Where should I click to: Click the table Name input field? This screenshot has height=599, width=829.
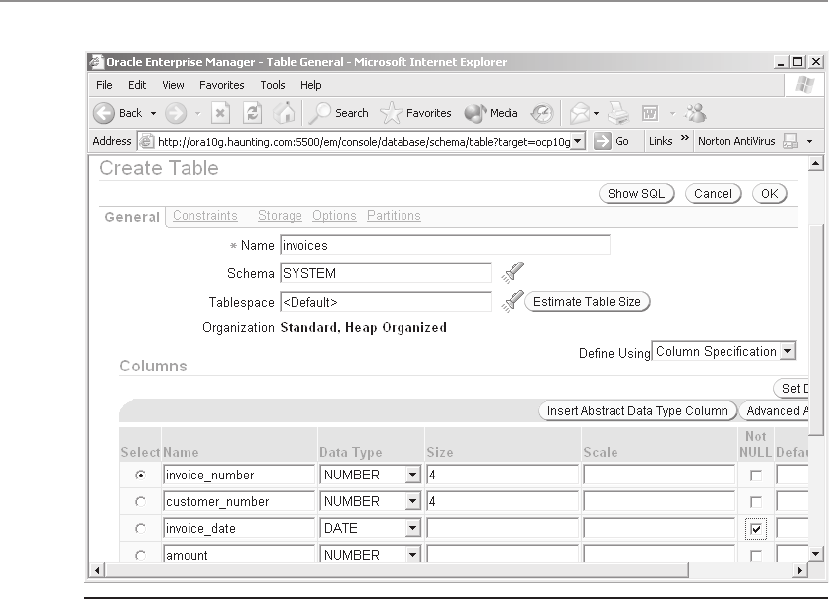pyautogui.click(x=446, y=245)
